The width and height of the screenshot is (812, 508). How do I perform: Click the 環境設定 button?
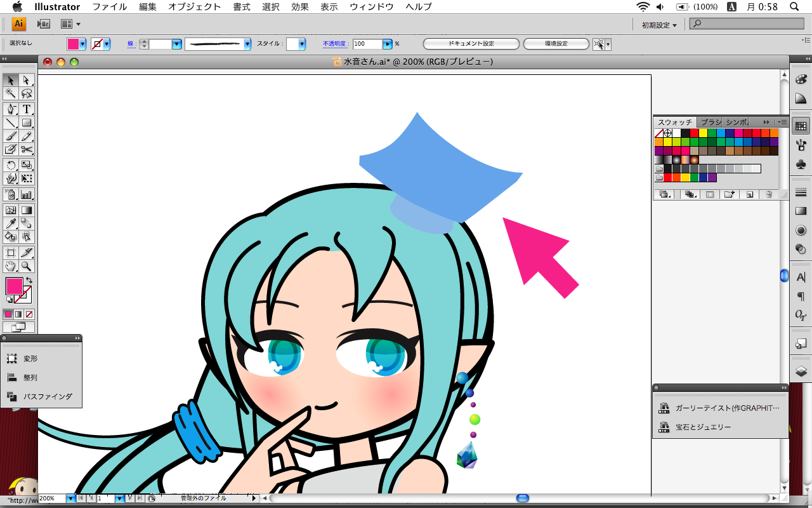pyautogui.click(x=556, y=44)
